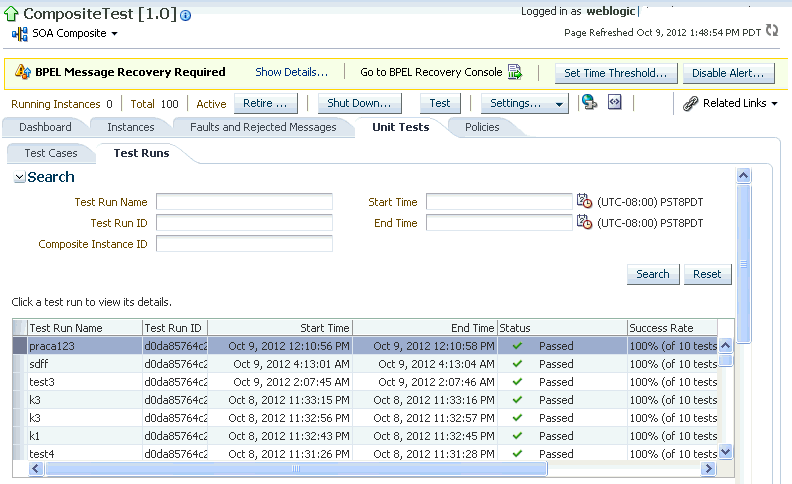Screen dimensions: 792x484
Task: Click the Related Links chain icon
Action: [x=690, y=104]
